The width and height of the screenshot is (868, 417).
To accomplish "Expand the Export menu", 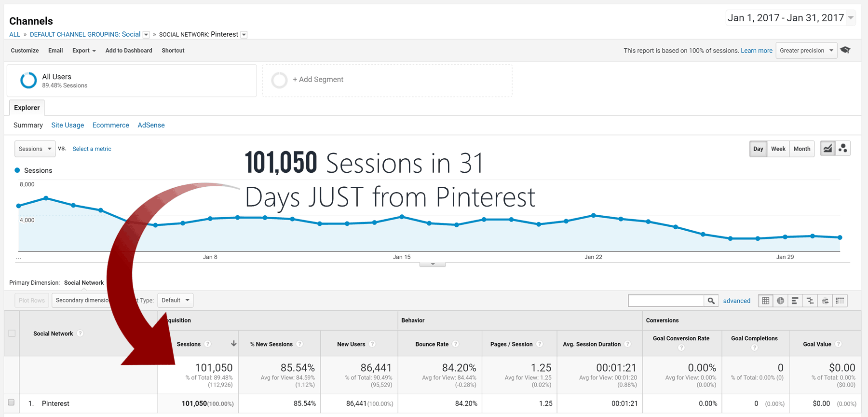I will (x=84, y=50).
